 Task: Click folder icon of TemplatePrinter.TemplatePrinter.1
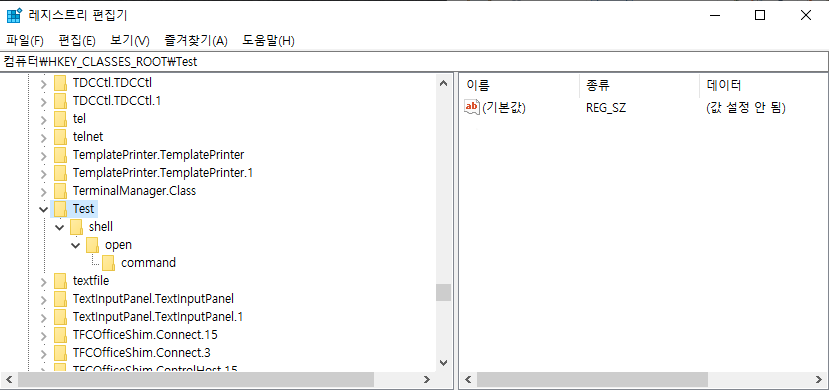[x=61, y=173]
